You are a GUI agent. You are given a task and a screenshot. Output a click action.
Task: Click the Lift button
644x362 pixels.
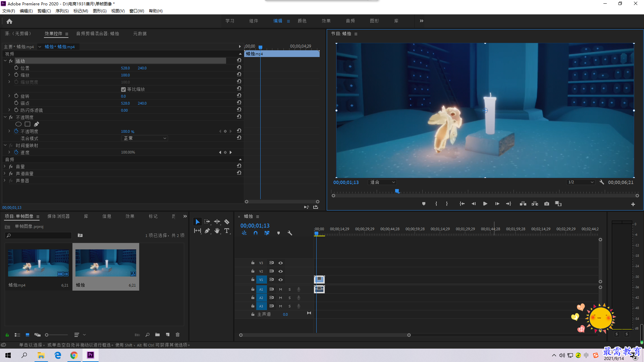tap(523, 204)
